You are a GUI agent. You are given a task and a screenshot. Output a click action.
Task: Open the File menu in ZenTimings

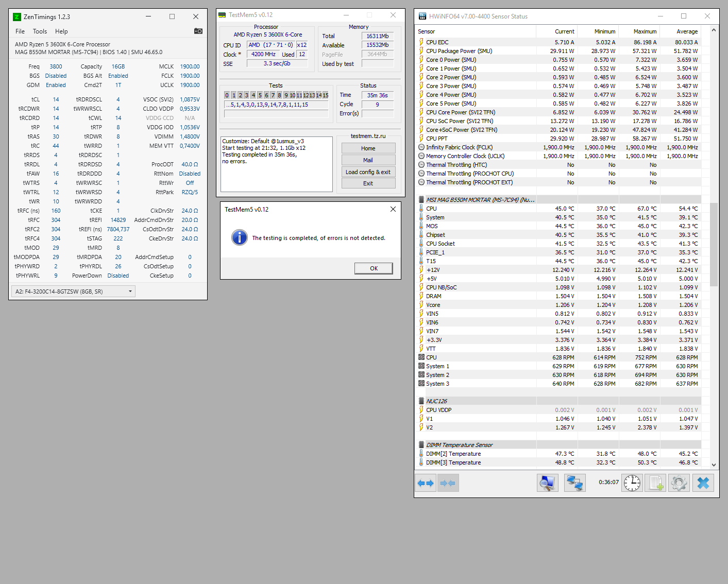(x=20, y=31)
